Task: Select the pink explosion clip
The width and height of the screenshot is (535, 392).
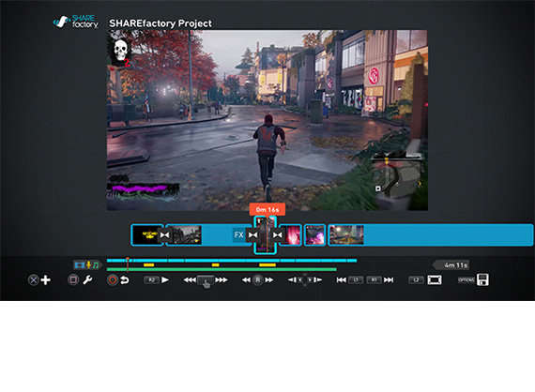Action: 291,234
